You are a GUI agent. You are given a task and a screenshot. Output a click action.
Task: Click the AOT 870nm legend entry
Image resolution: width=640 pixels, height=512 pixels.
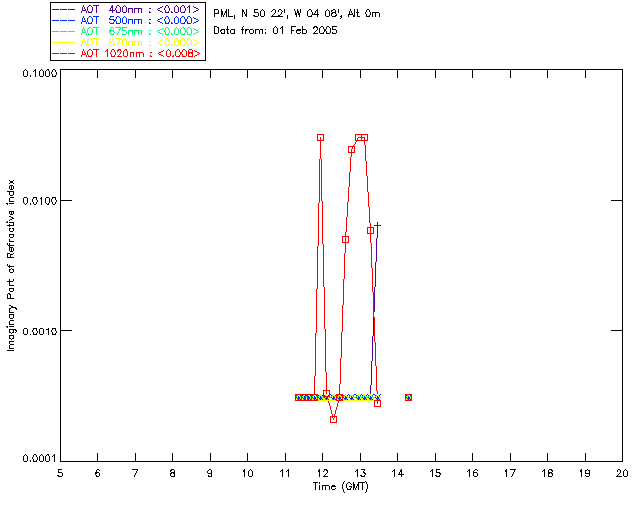point(127,42)
